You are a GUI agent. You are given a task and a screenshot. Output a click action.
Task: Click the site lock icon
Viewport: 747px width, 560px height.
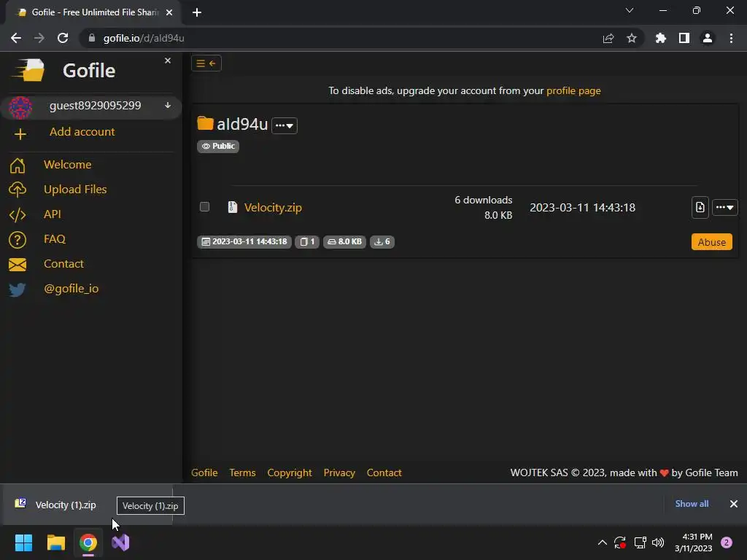click(92, 38)
